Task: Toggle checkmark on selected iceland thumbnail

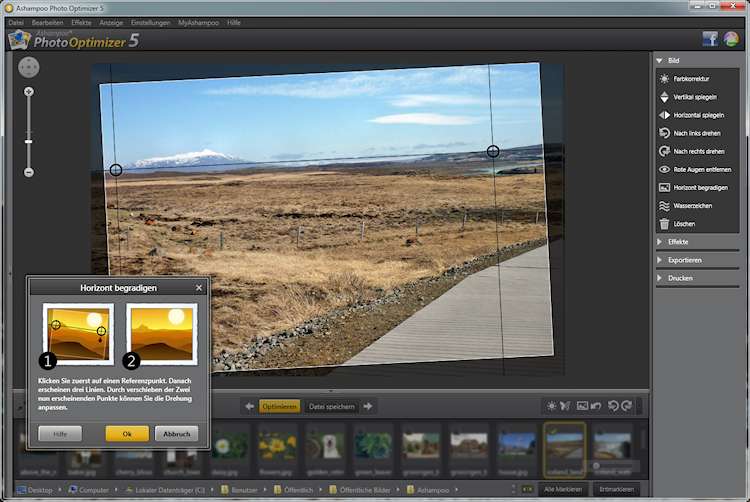Action: [x=554, y=429]
